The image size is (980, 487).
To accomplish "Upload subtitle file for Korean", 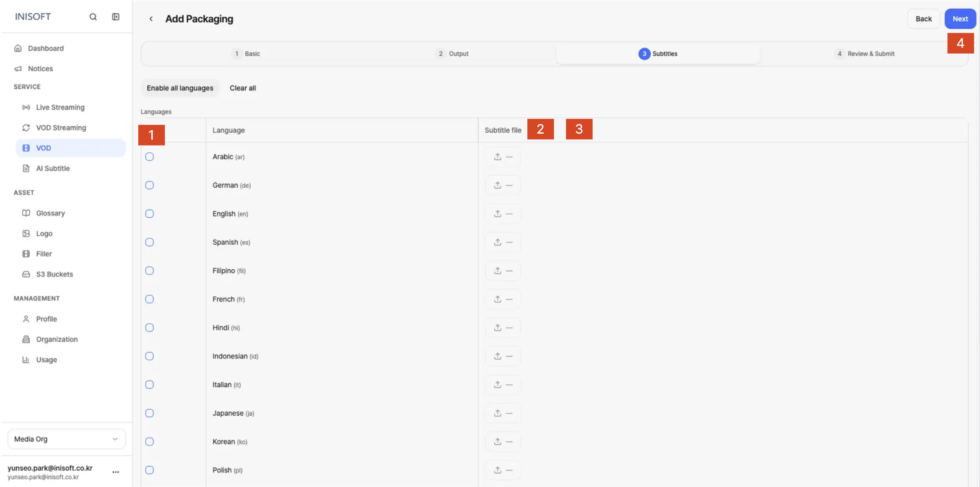I will (503, 441).
